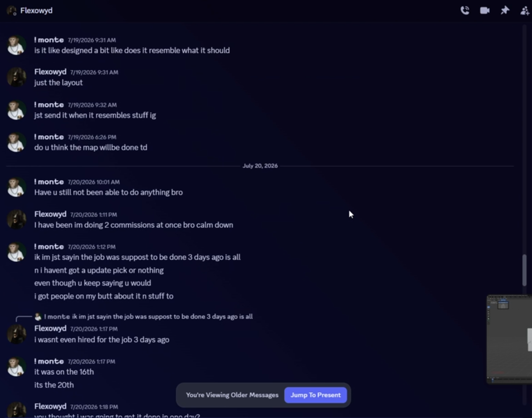Select message 'its the 20th'
This screenshot has height=418, width=532.
54,385
